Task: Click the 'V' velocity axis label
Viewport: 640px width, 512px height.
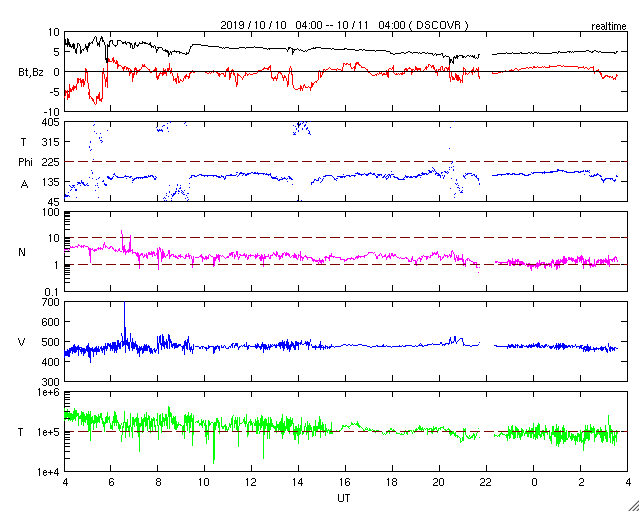Action: point(22,342)
